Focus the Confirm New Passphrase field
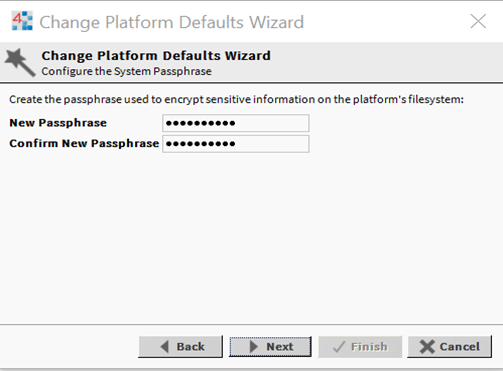503x371 pixels. tap(236, 144)
